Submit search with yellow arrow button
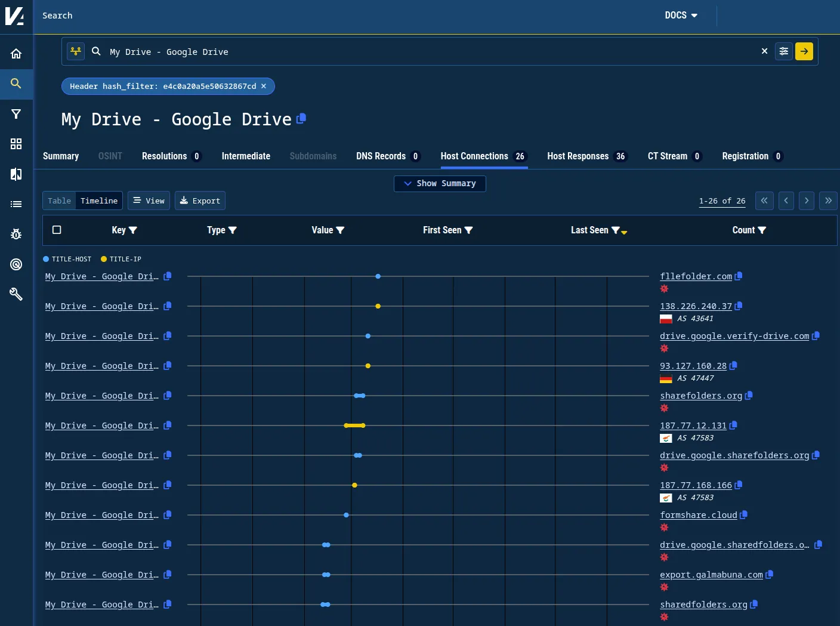 point(804,51)
